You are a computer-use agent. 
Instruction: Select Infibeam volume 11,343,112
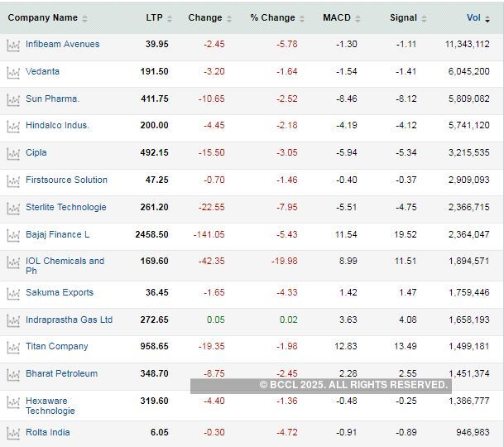tap(468, 44)
